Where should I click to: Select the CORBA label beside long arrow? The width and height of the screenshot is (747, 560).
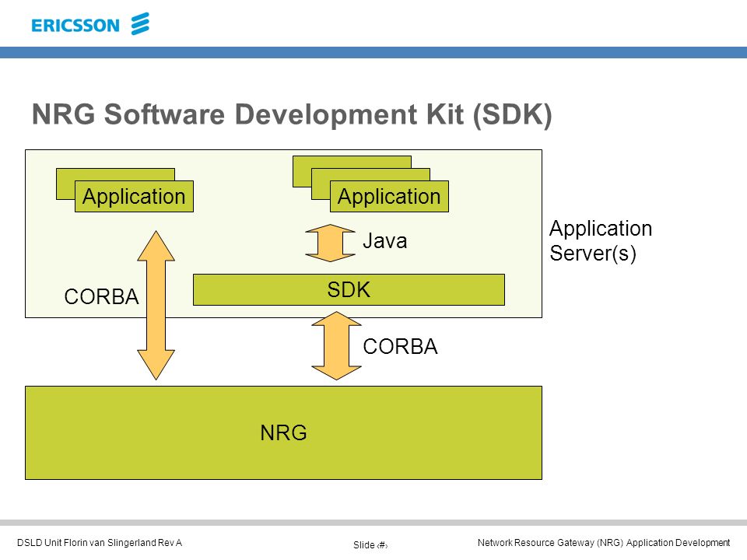pyautogui.click(x=101, y=296)
